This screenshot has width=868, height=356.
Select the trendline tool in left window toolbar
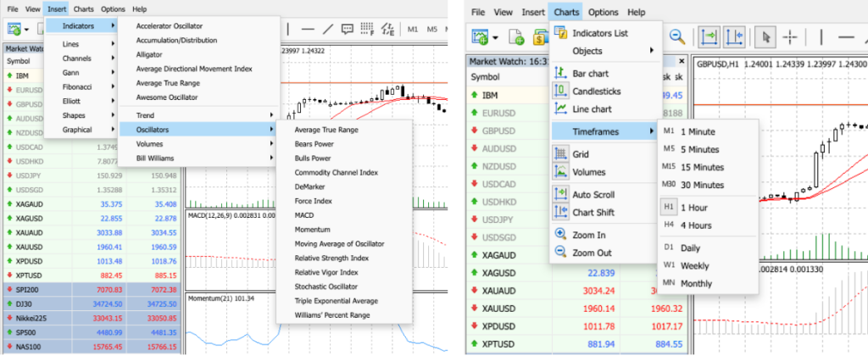click(x=328, y=30)
